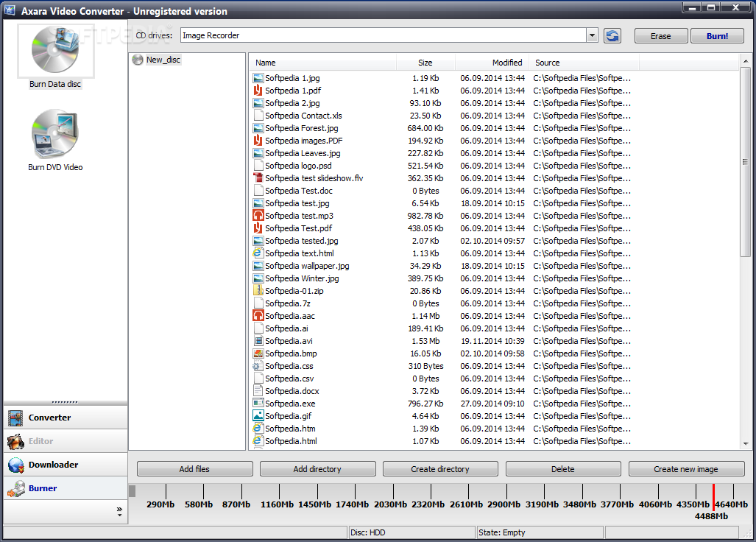756x542 pixels.
Task: Switch to the Burner tab
Action: pyautogui.click(x=66, y=488)
